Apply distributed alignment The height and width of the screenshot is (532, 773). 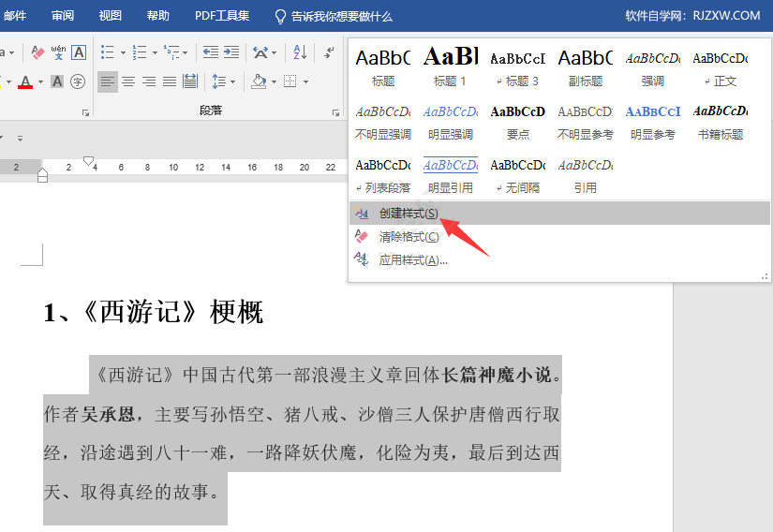coord(190,81)
